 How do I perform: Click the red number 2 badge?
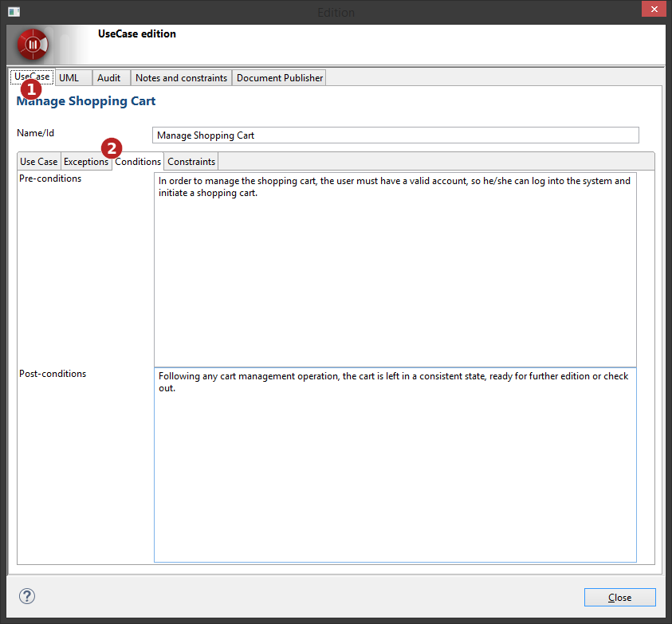coord(112,148)
